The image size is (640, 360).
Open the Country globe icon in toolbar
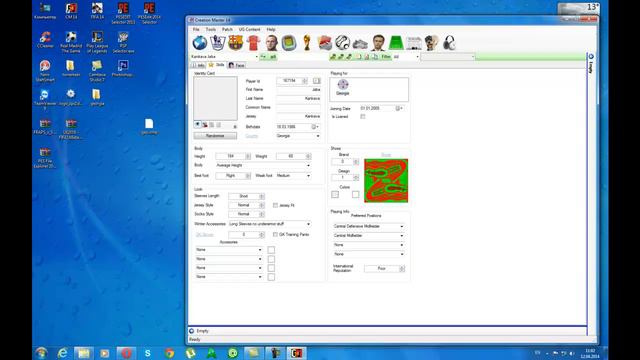[200, 43]
